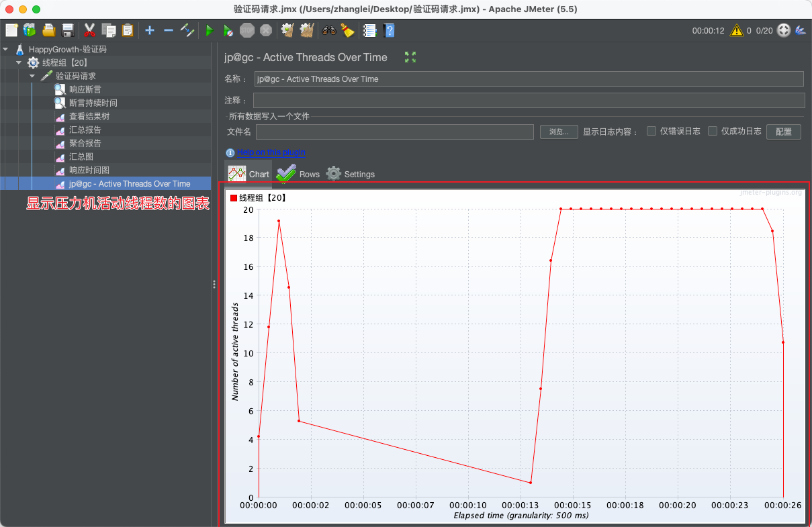Click the 显示日志内容 label
This screenshot has width=812, height=527.
[610, 132]
